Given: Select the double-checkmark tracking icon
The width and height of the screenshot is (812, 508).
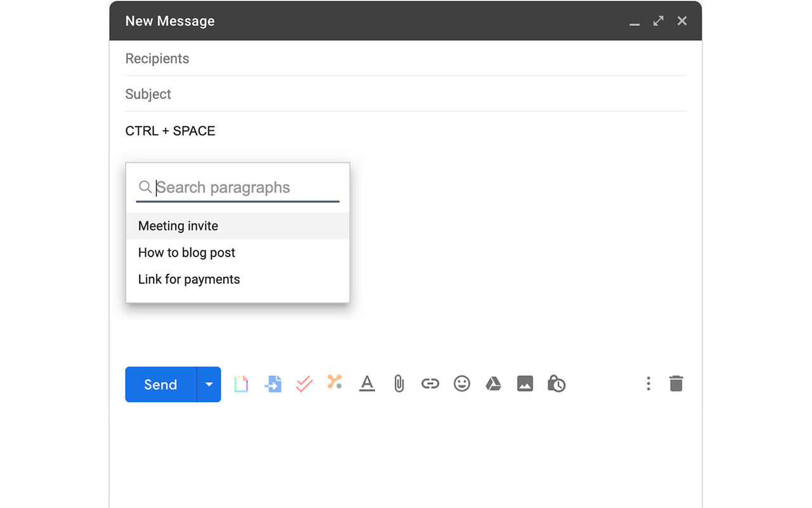Looking at the screenshot, I should [x=303, y=384].
